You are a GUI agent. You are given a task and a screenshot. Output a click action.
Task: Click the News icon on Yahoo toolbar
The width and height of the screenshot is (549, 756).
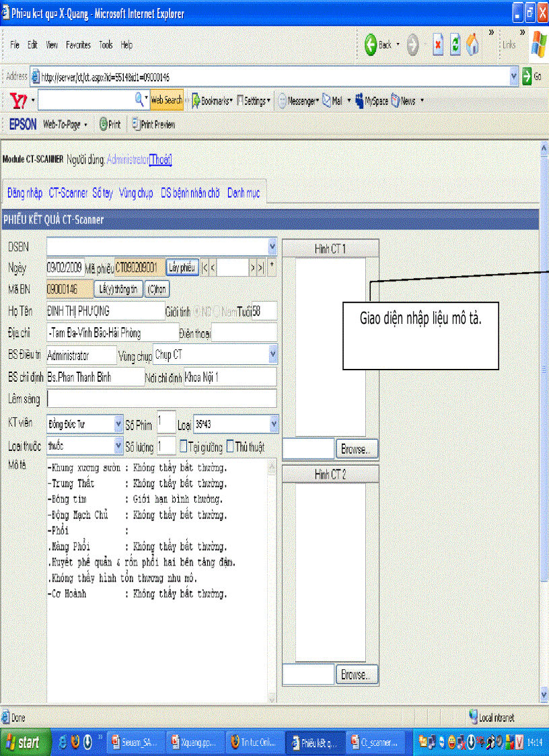[x=394, y=99]
